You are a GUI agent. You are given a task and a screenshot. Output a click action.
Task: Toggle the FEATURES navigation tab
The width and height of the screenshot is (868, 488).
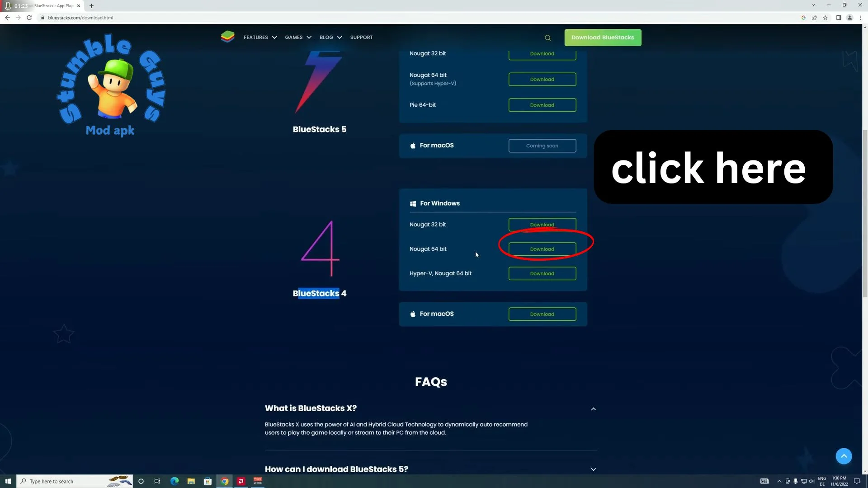tap(259, 37)
